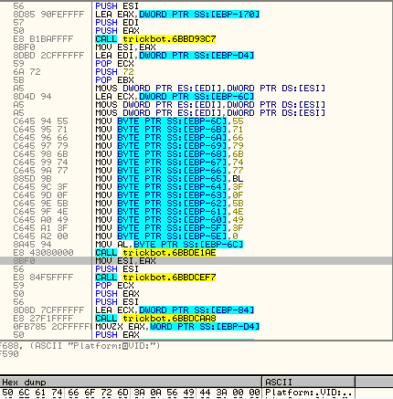The height and width of the screenshot is (399, 393).
Task: Select byte 72 in the hex dump
Action: 106,393
